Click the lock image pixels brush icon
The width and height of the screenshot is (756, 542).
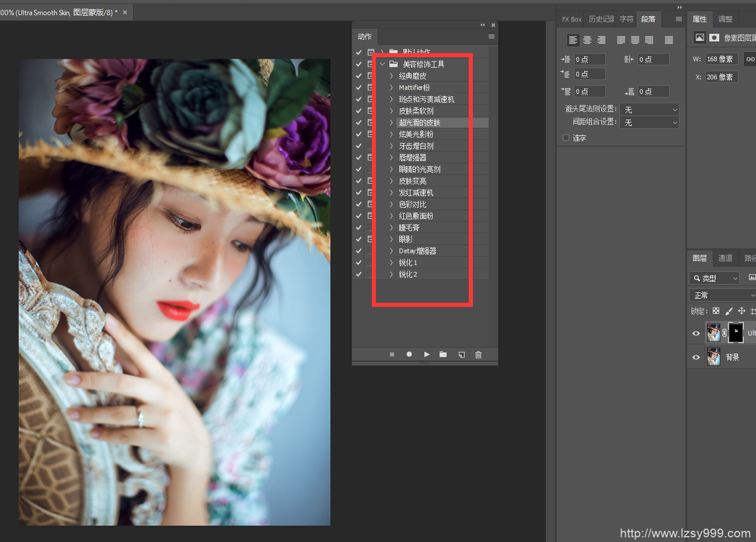(729, 311)
